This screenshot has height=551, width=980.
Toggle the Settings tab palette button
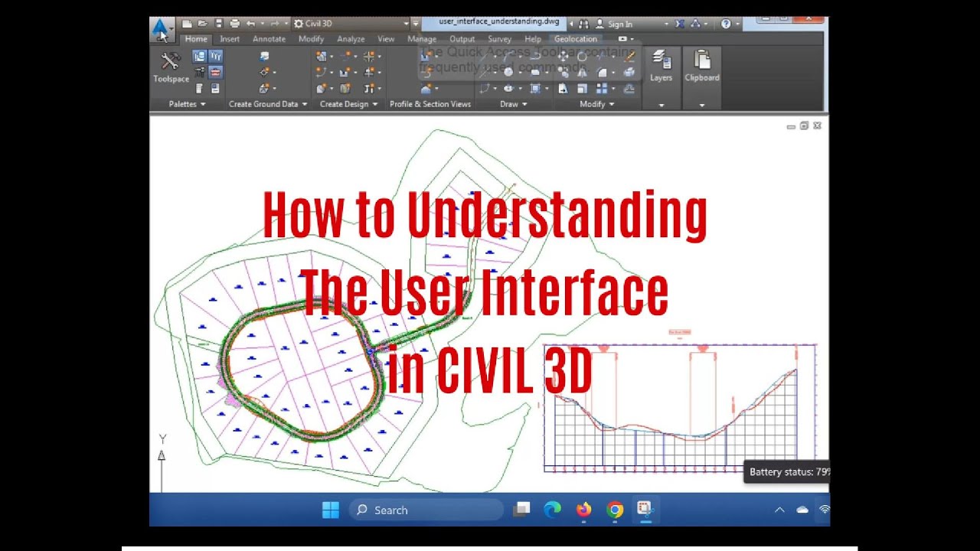tap(215, 56)
